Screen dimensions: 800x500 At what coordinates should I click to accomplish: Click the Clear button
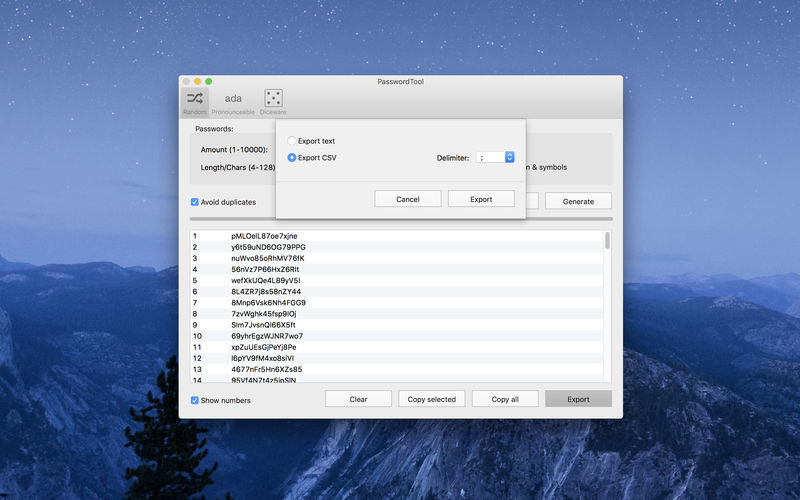coord(358,399)
